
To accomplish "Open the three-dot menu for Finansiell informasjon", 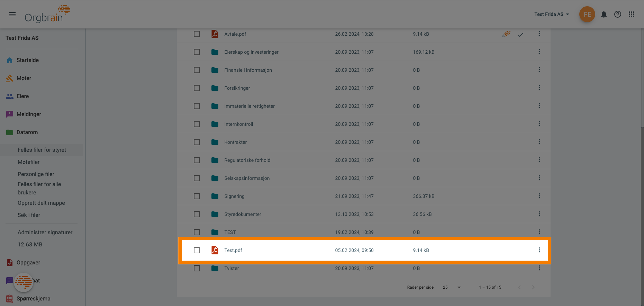I will 539,70.
